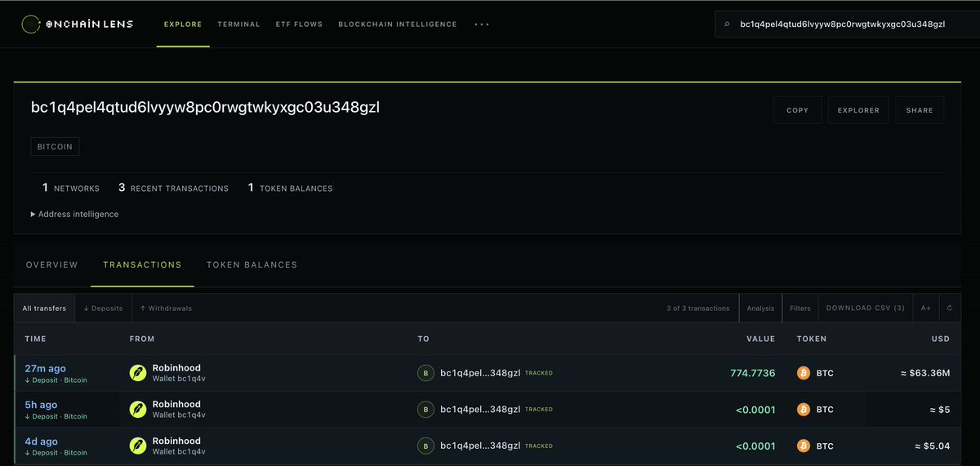Sort by the FROM column header
This screenshot has height=466, width=980.
click(x=142, y=339)
